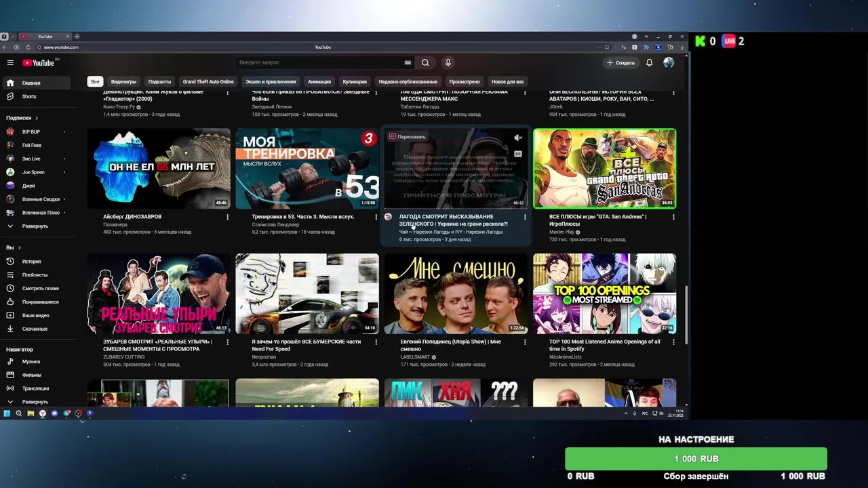Click the Введите запрос search field

click(x=319, y=62)
